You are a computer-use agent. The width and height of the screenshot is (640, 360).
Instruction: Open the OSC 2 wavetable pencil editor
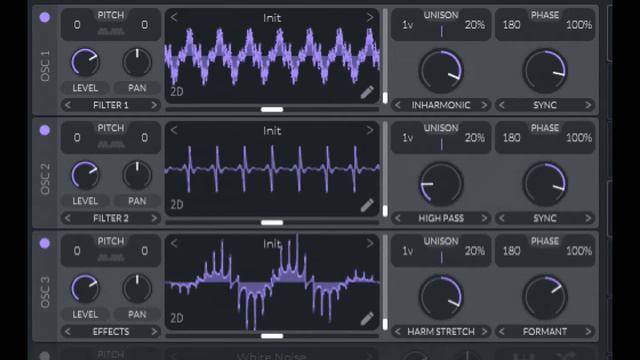[367, 205]
